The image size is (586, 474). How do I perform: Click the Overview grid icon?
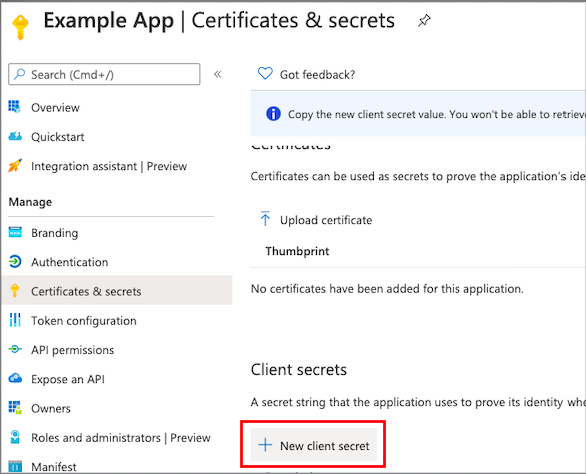tap(15, 107)
